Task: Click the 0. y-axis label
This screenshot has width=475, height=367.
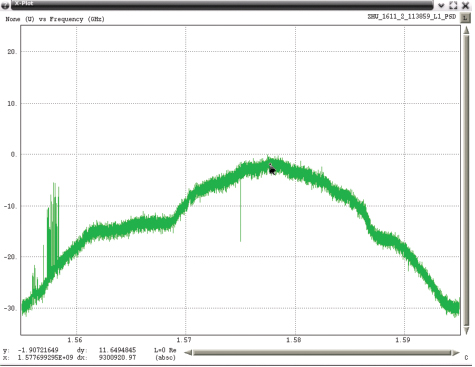Action: pyautogui.click(x=14, y=154)
